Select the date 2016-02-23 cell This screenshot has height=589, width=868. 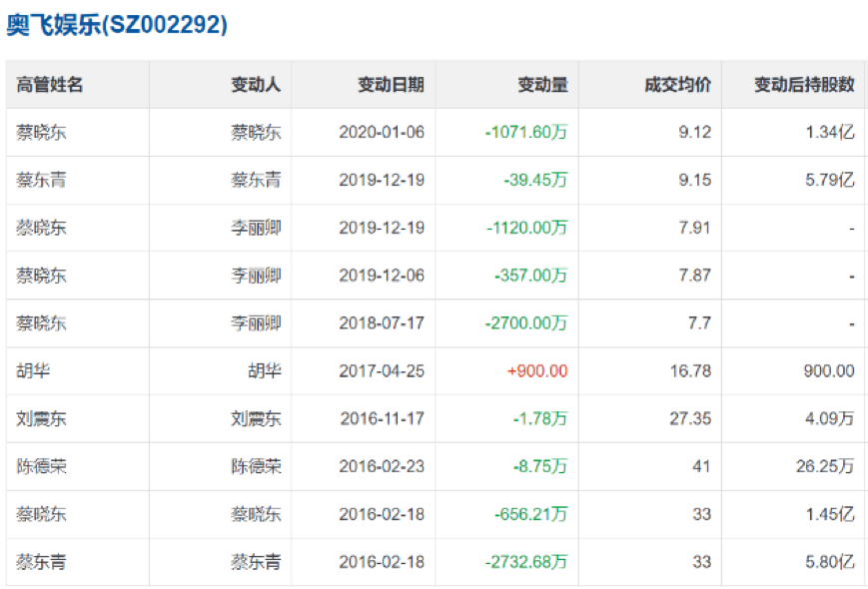pyautogui.click(x=382, y=466)
